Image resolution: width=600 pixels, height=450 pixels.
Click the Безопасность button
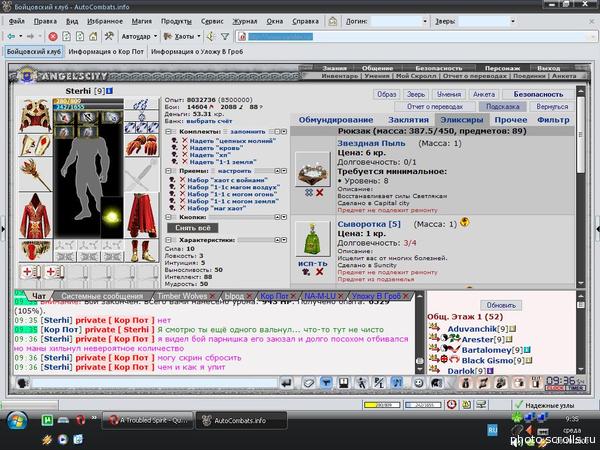[538, 94]
